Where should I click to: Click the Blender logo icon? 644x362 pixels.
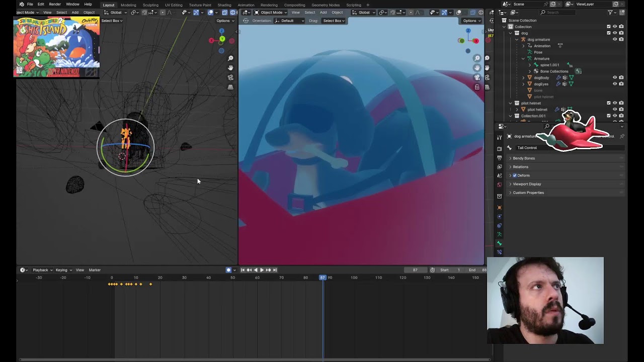(21, 4)
